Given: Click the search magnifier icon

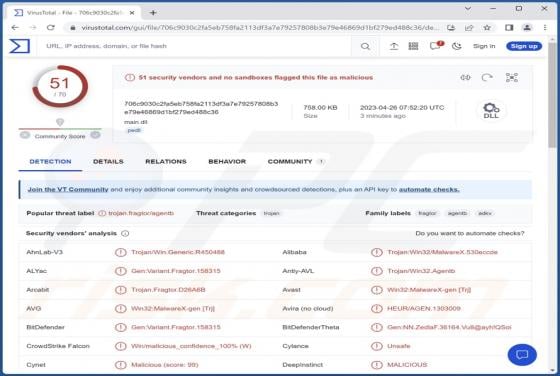Looking at the screenshot, I should [x=365, y=46].
